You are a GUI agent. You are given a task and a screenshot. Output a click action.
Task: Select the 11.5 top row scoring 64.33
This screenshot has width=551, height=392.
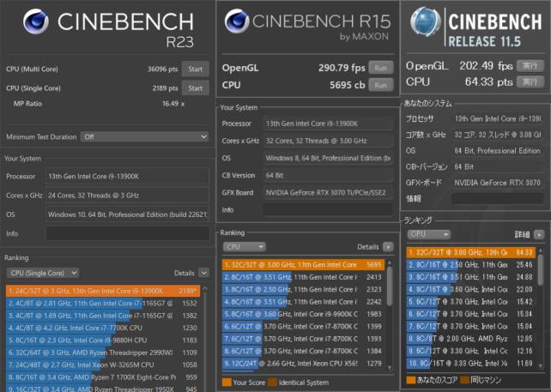coord(471,252)
